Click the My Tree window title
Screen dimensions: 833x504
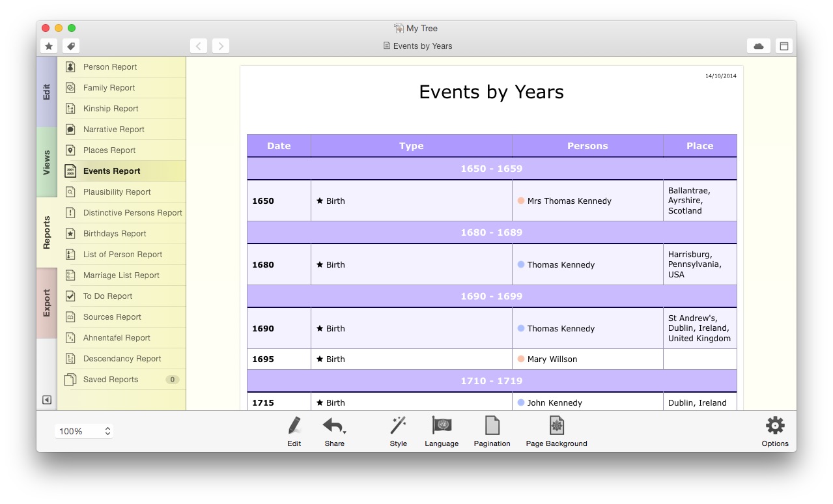pyautogui.click(x=422, y=29)
